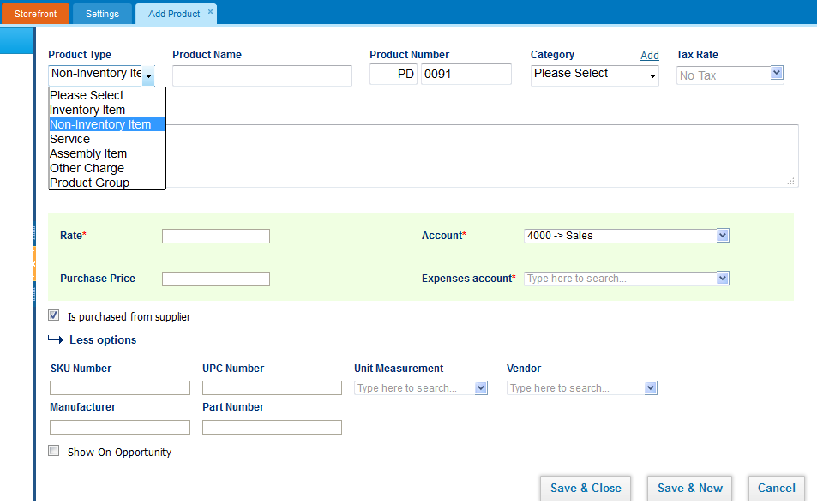Image resolution: width=817 pixels, height=504 pixels.
Task: Click the Product Name input field
Action: click(x=262, y=75)
